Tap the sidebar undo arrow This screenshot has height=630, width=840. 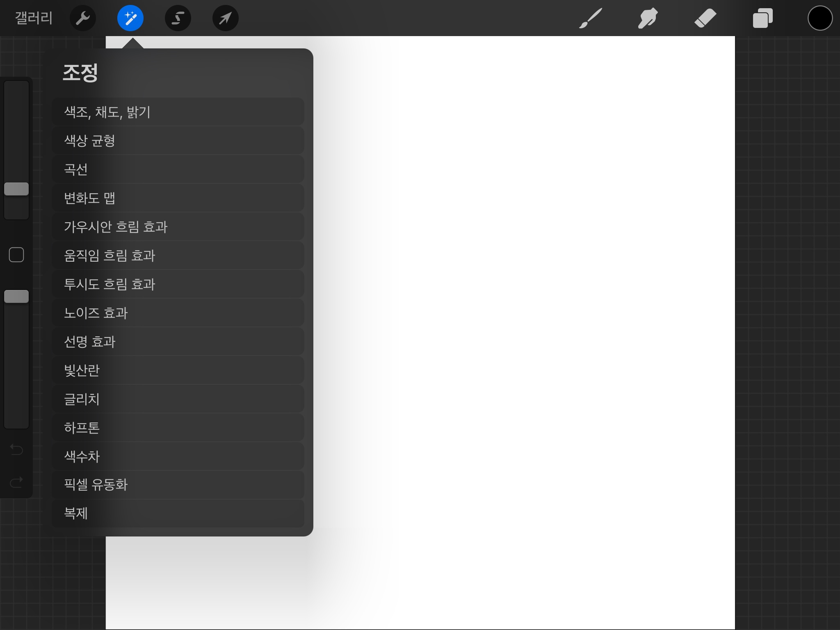16,450
